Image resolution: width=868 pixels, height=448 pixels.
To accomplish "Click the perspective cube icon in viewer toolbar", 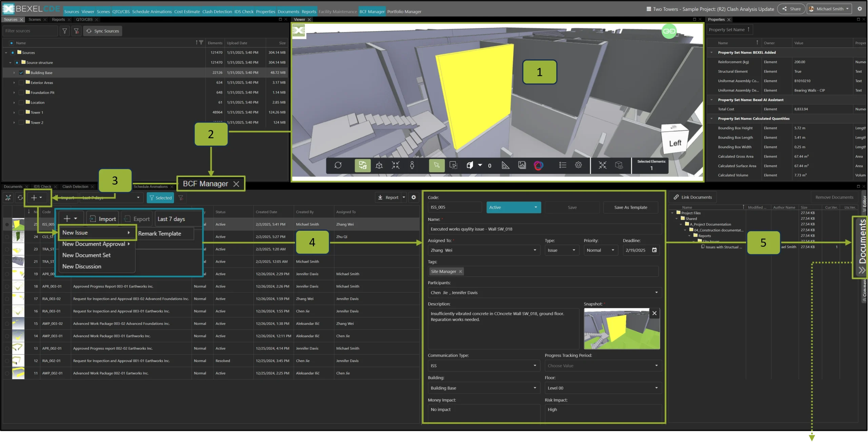I will [x=379, y=165].
